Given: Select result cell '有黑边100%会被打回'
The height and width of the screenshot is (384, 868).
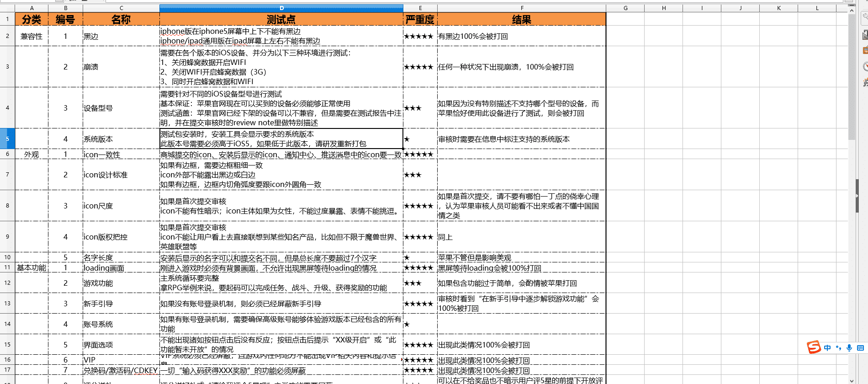Looking at the screenshot, I should (522, 36).
